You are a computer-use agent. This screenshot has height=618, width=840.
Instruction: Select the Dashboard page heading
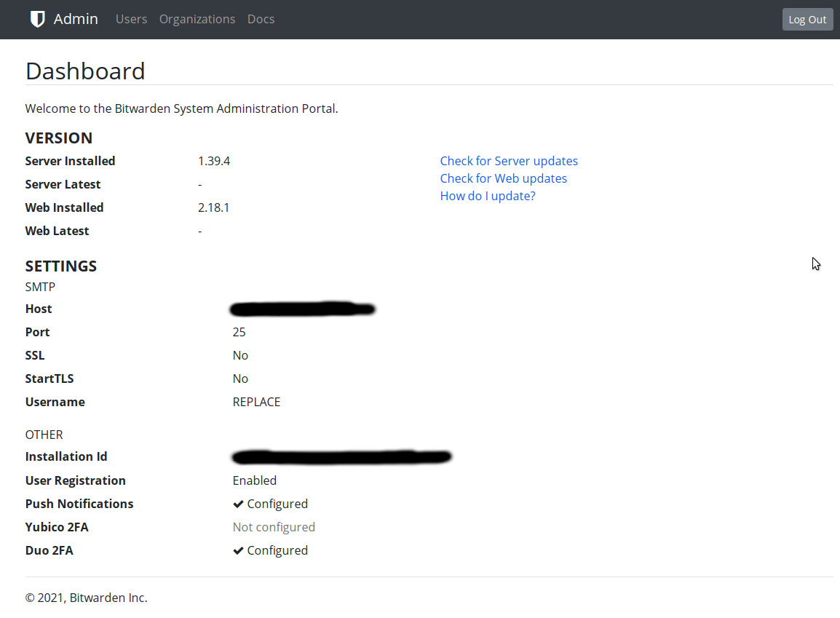(85, 71)
